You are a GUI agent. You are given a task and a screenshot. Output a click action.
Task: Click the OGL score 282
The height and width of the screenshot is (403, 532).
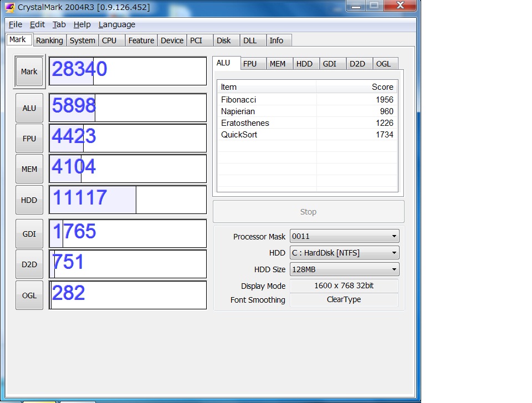pos(68,293)
